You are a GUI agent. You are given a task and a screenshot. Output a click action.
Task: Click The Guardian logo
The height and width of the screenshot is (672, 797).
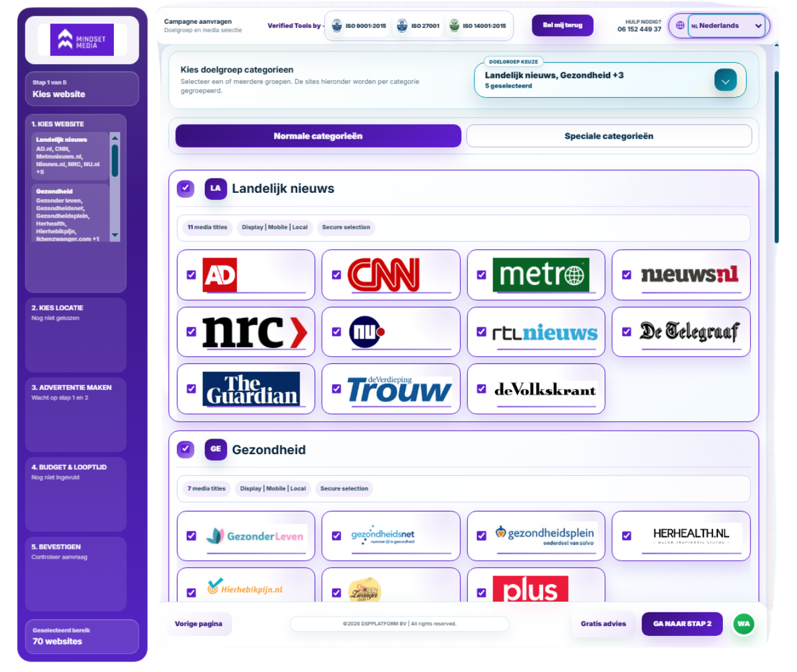252,389
